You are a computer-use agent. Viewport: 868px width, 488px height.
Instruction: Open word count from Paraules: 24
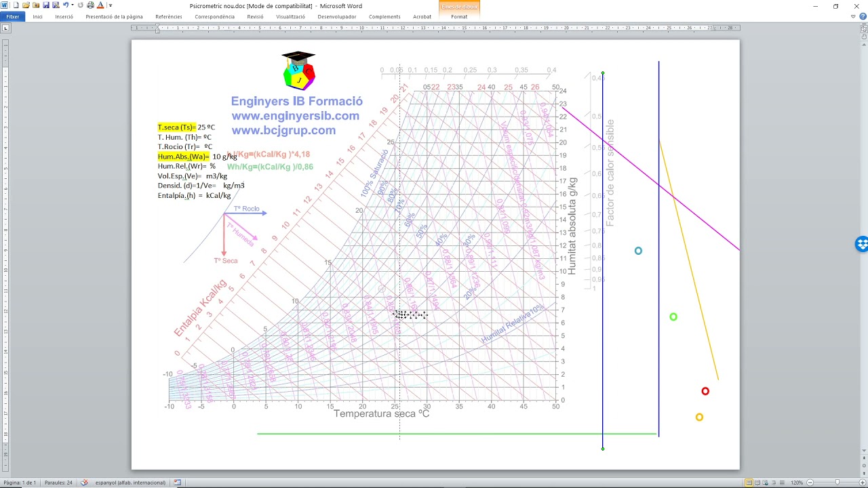click(x=58, y=483)
